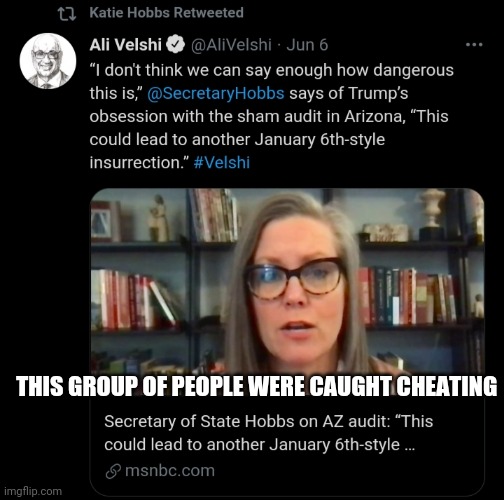
Task: Select the caught cheating meme caption text
Action: pyautogui.click(x=256, y=386)
